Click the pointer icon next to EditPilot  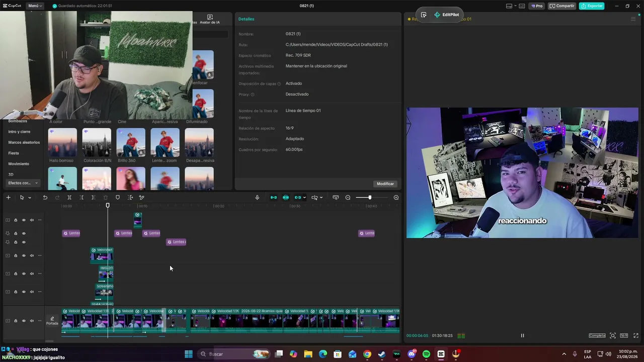tap(424, 15)
